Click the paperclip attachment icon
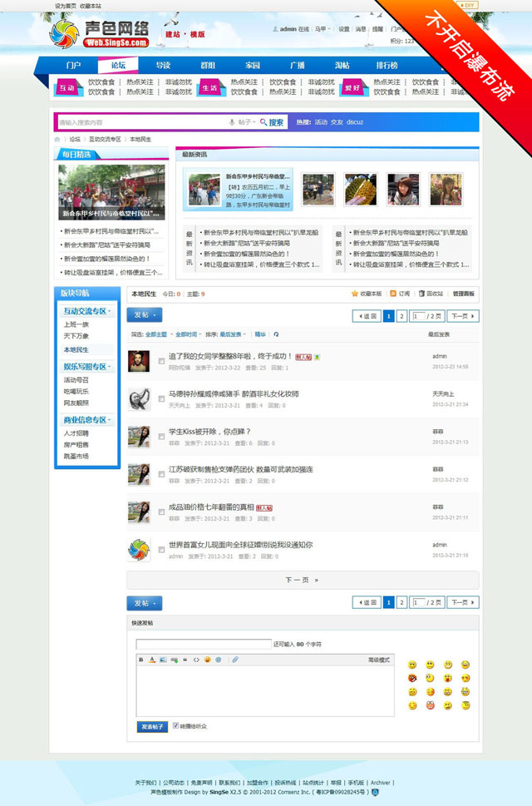The image size is (532, 806). 234,660
